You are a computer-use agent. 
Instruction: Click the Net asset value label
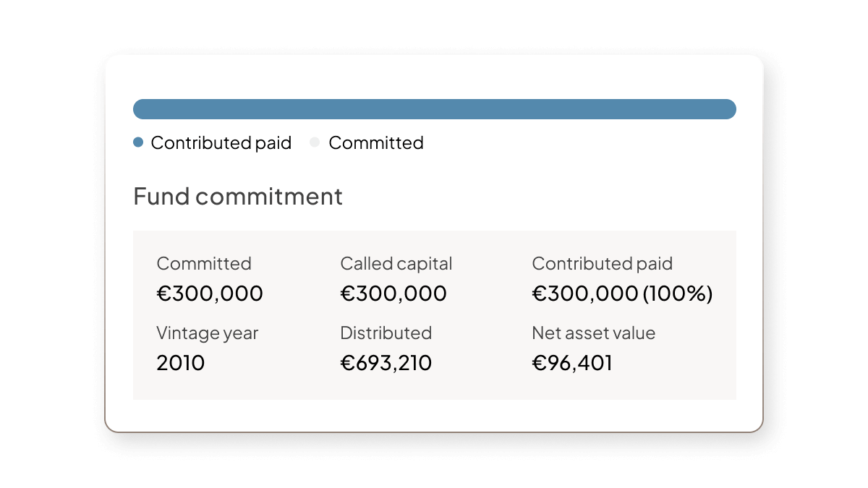click(x=593, y=333)
